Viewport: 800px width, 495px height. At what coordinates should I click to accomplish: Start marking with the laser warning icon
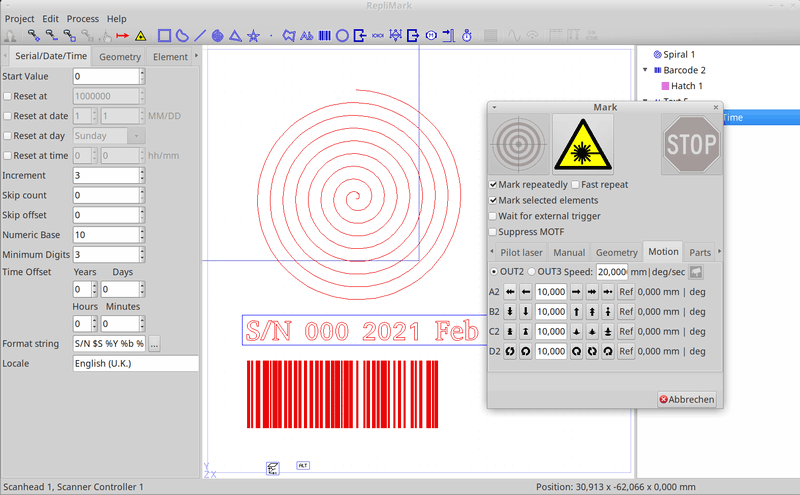[583, 145]
